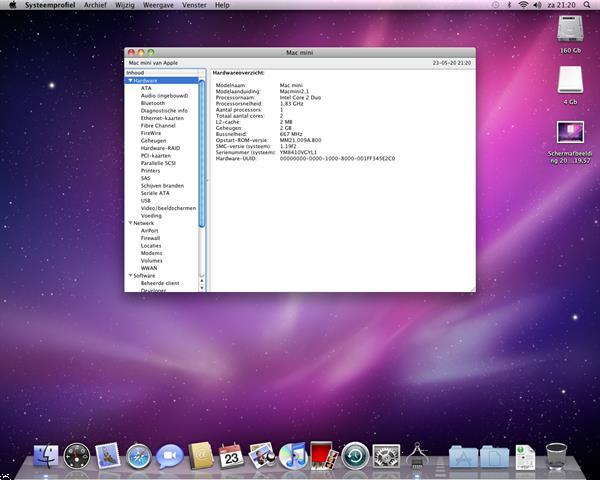This screenshot has height=480, width=600.
Task: Launch iPhoto from the Dock
Action: coord(262,455)
